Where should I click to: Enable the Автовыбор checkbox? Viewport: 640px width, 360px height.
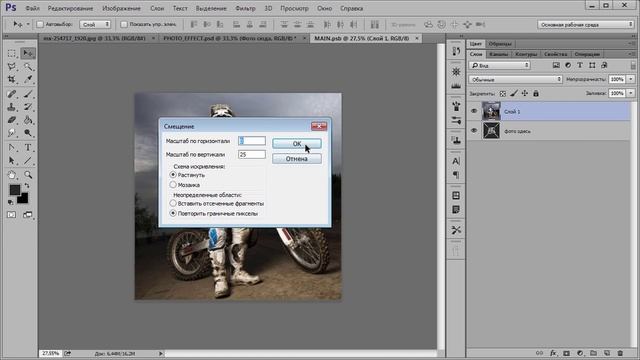click(40, 24)
